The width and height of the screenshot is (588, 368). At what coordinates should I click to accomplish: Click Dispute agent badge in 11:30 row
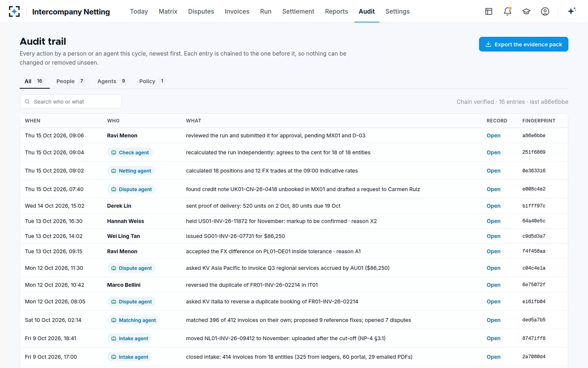[x=131, y=268]
